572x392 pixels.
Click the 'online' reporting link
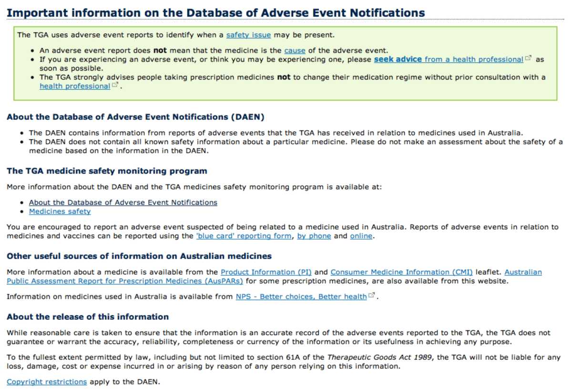tap(361, 236)
